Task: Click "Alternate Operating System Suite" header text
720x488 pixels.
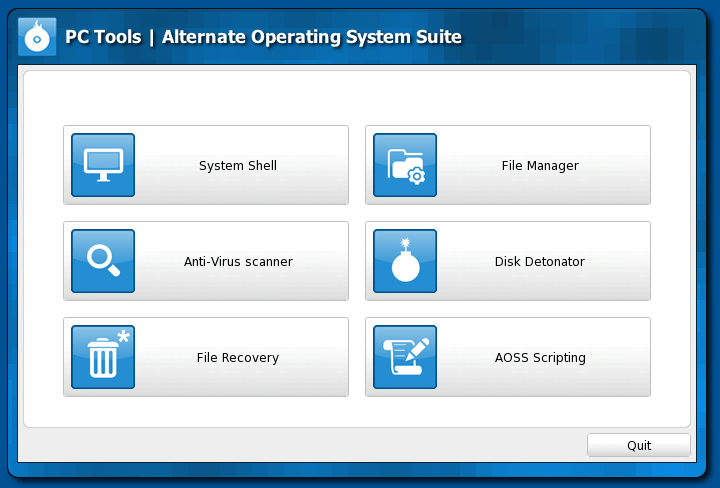Action: (312, 37)
